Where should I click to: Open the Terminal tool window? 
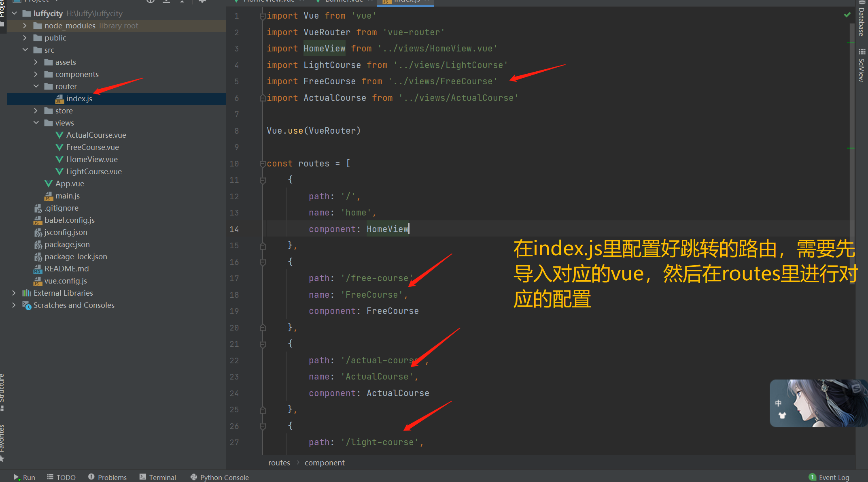click(x=158, y=477)
